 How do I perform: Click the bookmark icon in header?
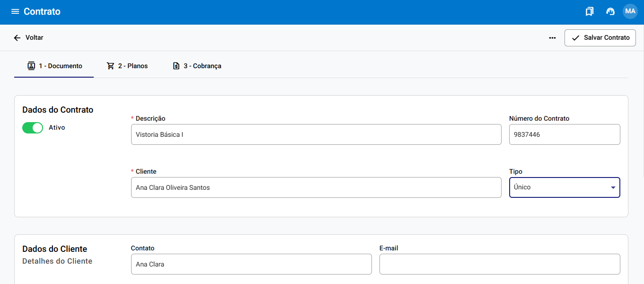coord(589,12)
